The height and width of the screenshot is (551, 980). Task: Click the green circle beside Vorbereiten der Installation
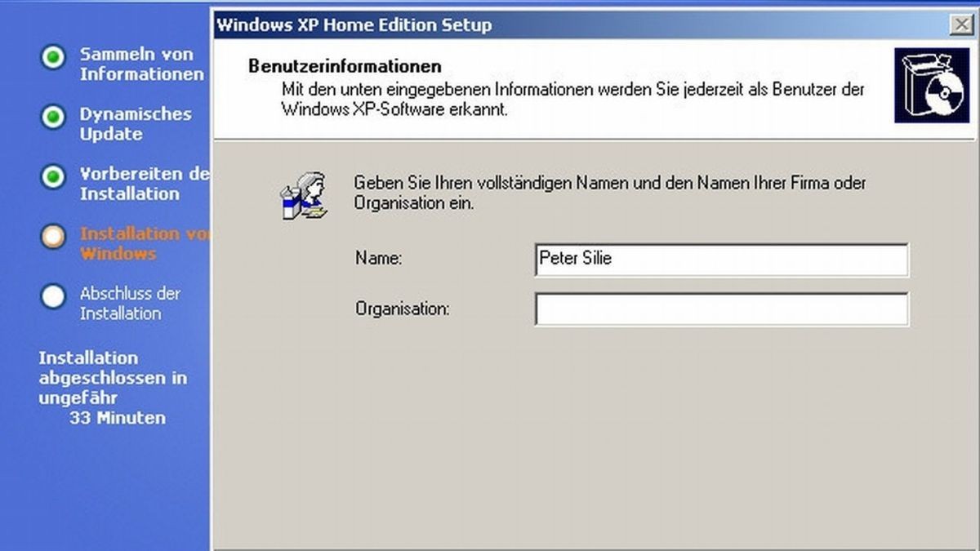(x=52, y=177)
